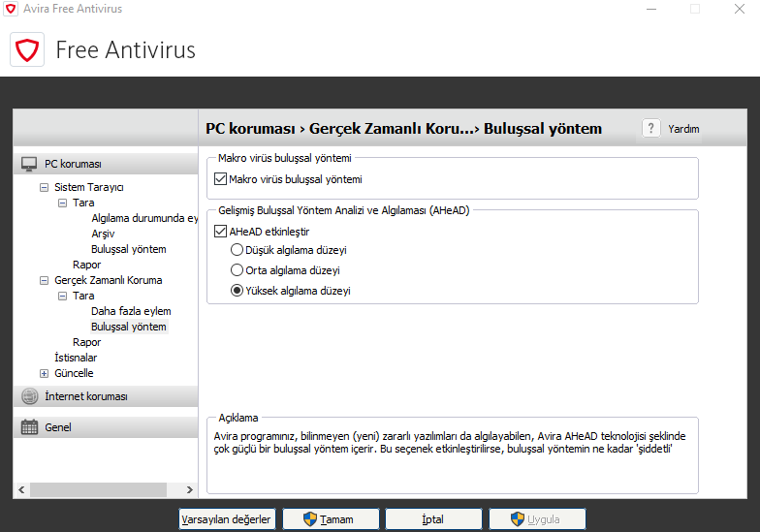Click the Uygula button
Viewport: 760px width, 532px height.
(537, 519)
